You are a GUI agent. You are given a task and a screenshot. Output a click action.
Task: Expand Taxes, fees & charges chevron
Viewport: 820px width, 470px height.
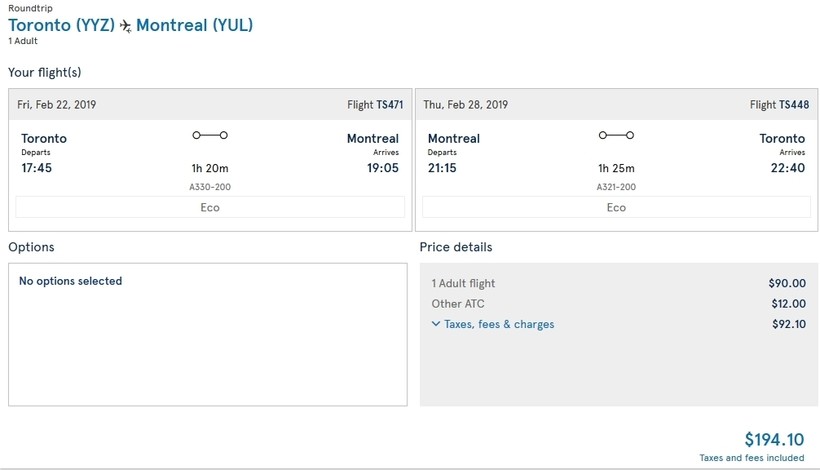coord(436,324)
